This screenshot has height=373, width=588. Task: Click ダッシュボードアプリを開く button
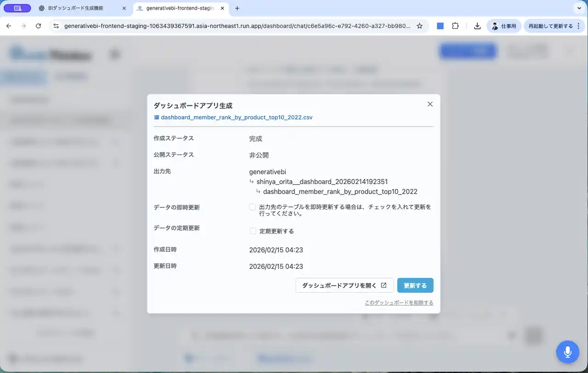[344, 285]
